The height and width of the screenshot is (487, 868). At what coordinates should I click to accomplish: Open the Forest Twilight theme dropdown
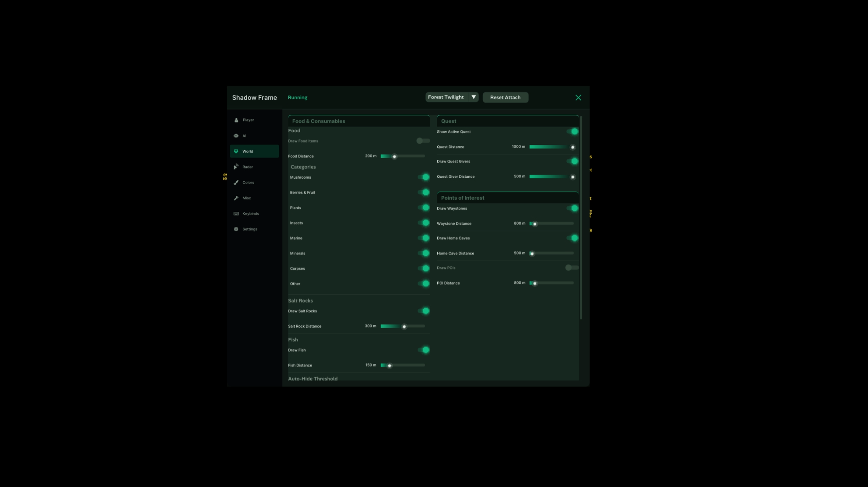[452, 97]
